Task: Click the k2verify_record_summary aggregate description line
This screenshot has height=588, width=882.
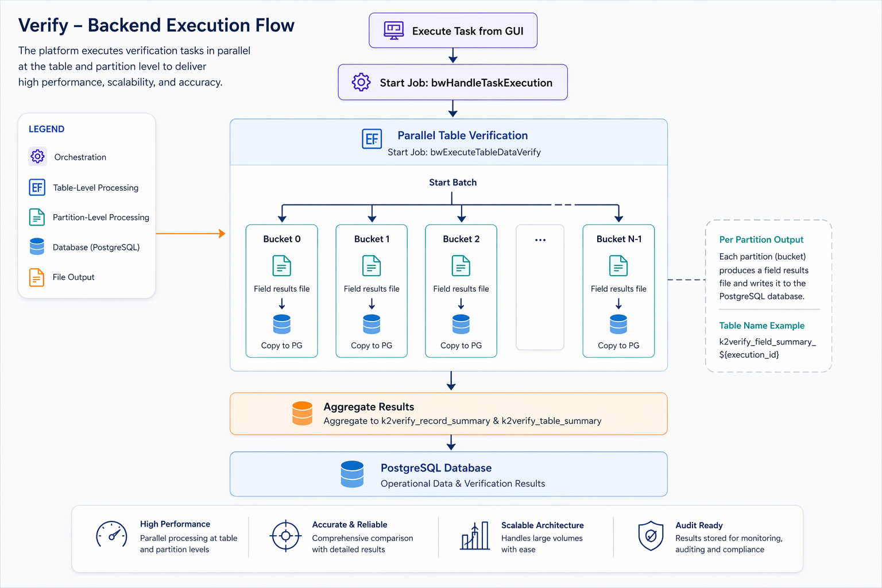Action: point(462,421)
